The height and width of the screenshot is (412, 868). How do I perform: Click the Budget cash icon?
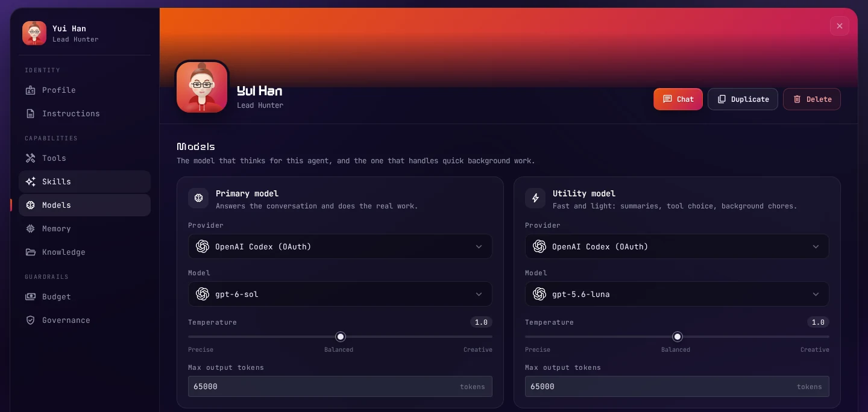click(31, 297)
